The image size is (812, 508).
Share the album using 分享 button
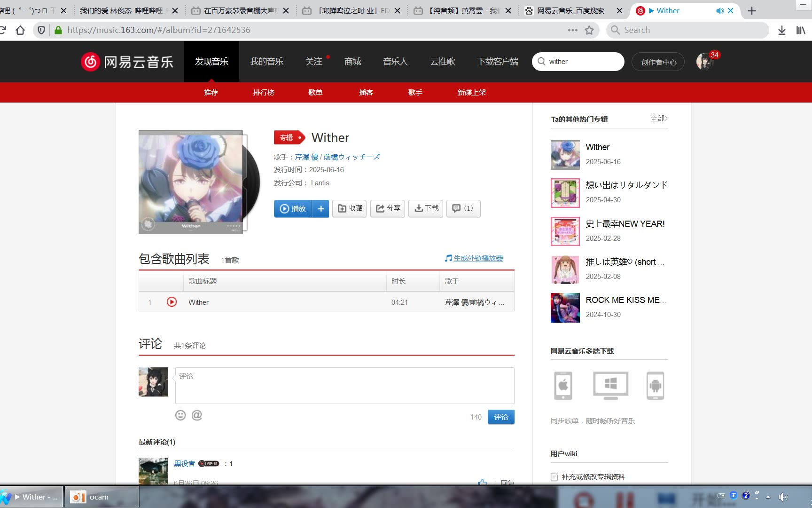point(388,208)
